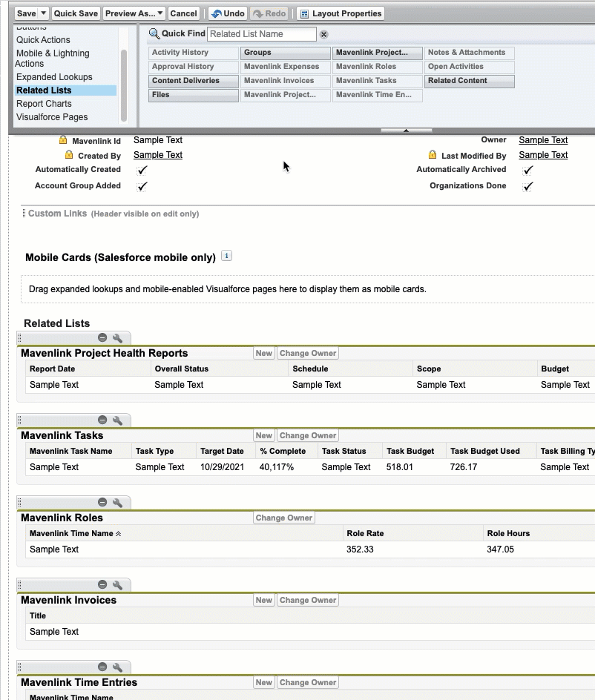Open wrench properties for Mavenlink Tasks
This screenshot has width=595, height=700.
click(117, 420)
